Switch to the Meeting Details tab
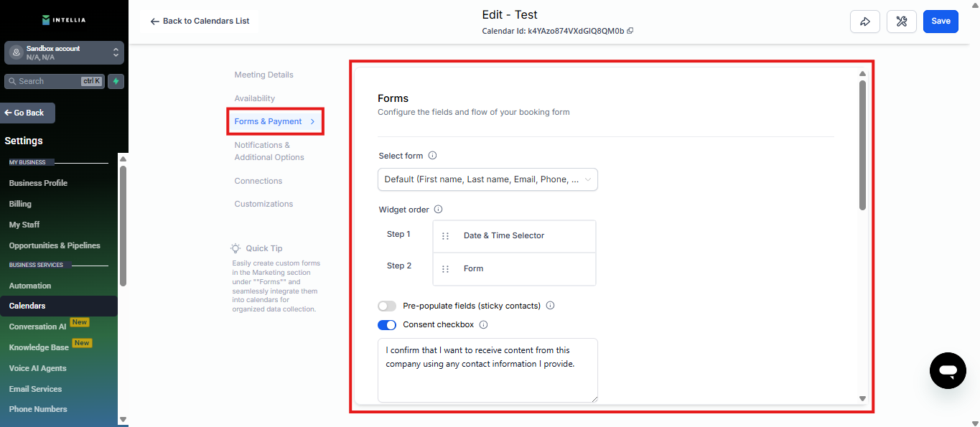 [x=263, y=75]
